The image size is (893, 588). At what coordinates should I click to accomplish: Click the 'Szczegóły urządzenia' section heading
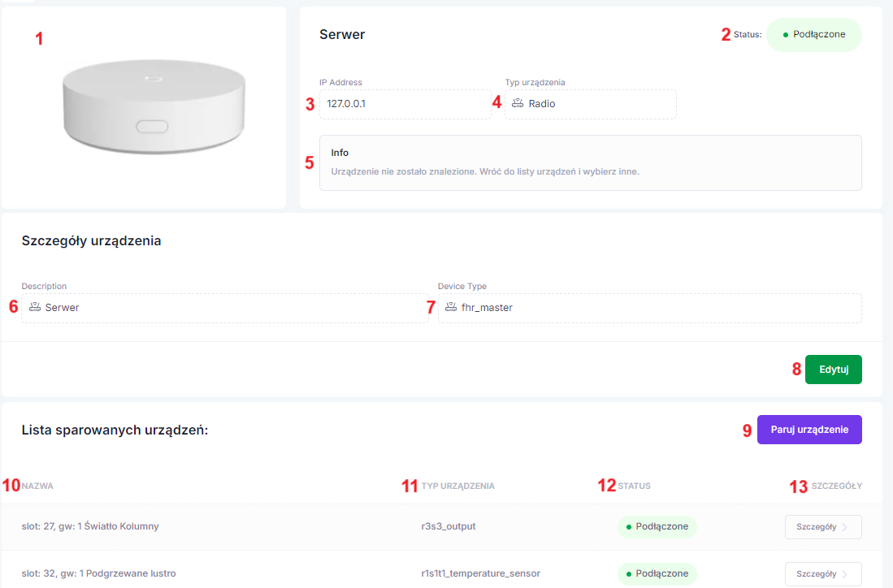coord(91,240)
